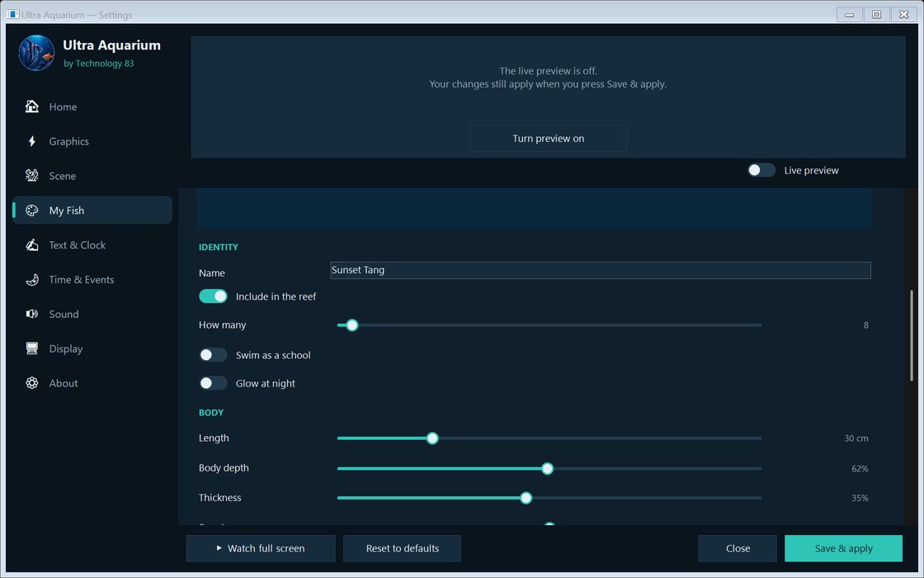This screenshot has height=578, width=924.
Task: Click the Sound speaker icon
Action: tap(32, 314)
